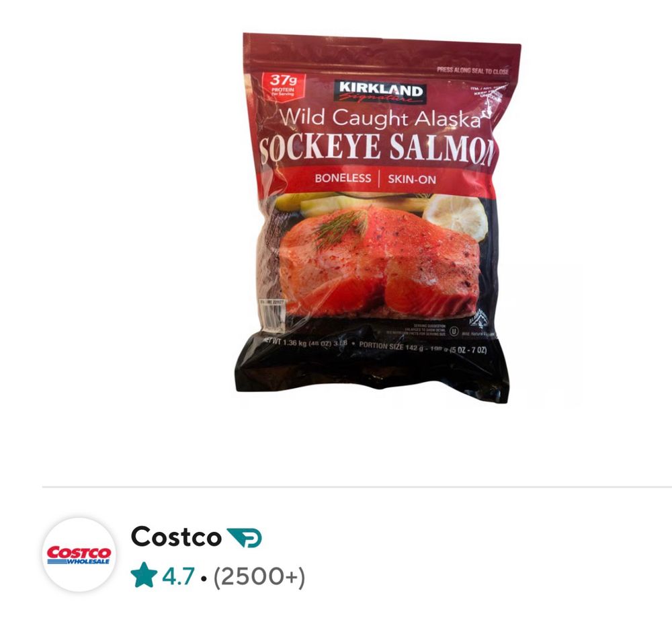Screen dimensions: 672x618
Task: Click the Kirkland Signature logo on bag
Action: click(x=379, y=91)
